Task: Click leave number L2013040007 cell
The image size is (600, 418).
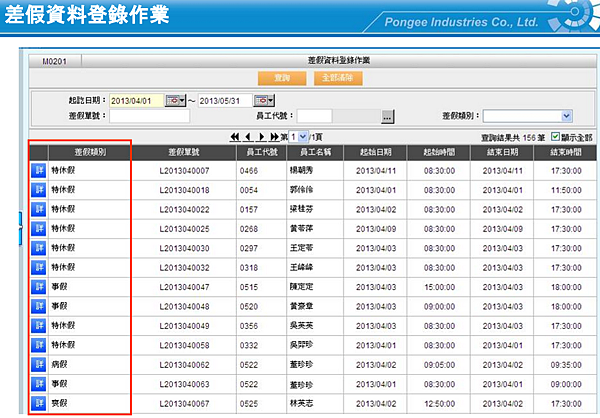Action: (x=184, y=171)
